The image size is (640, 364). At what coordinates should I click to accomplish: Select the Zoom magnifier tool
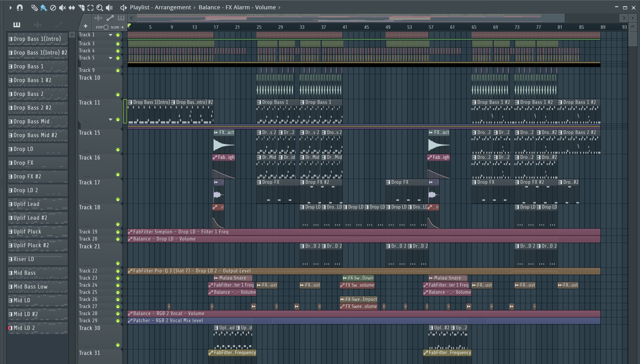pos(100,8)
